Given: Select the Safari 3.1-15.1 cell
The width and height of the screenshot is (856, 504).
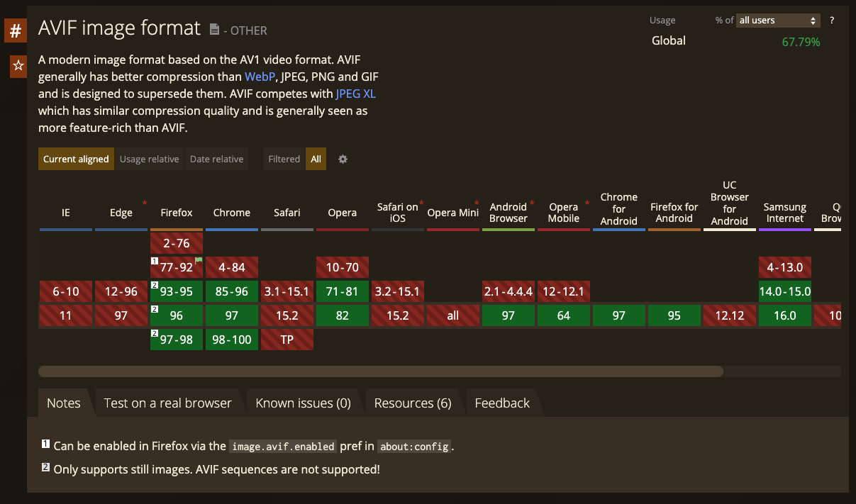Looking at the screenshot, I should 287,291.
